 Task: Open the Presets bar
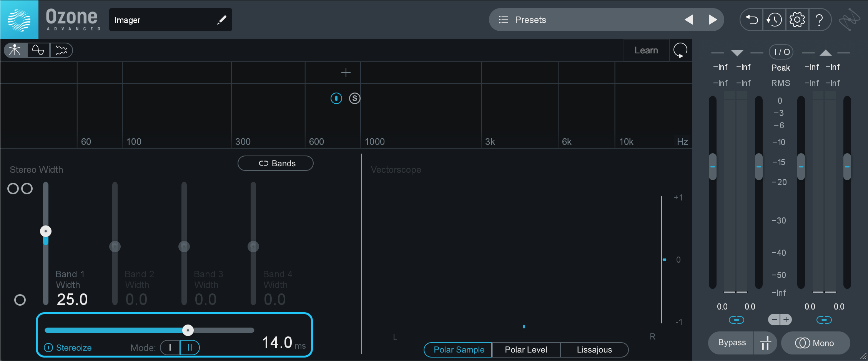606,20
